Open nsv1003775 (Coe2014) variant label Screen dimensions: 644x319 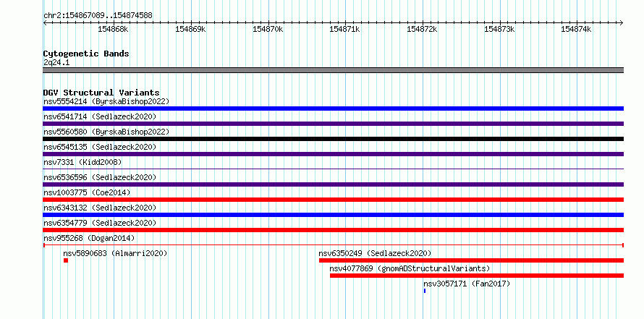(x=87, y=192)
